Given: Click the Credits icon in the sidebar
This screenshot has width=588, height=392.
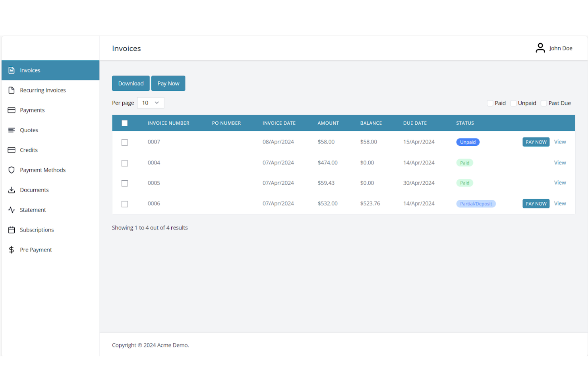Looking at the screenshot, I should pos(12,150).
